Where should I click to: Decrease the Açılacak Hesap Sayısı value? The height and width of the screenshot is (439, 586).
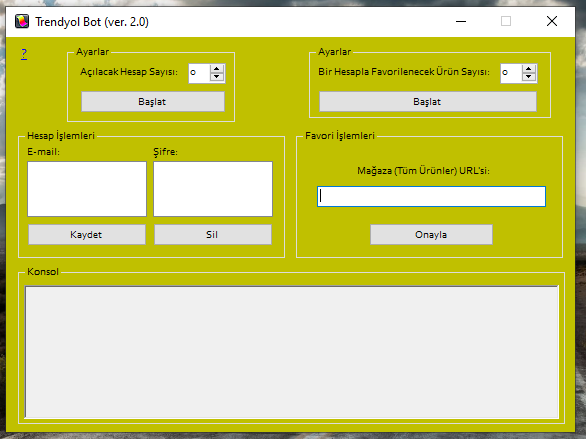pos(217,77)
